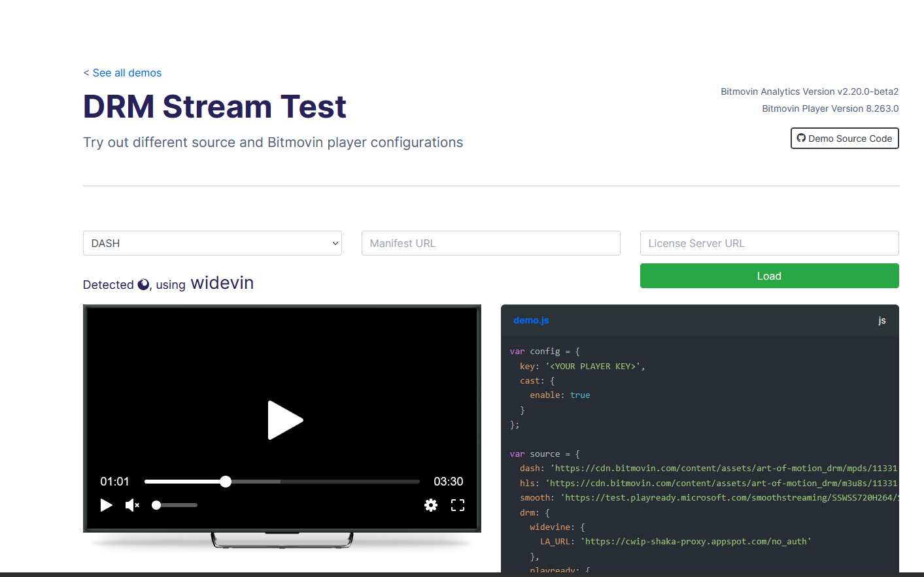
Task: Click the js label in code panel header
Action: point(882,320)
